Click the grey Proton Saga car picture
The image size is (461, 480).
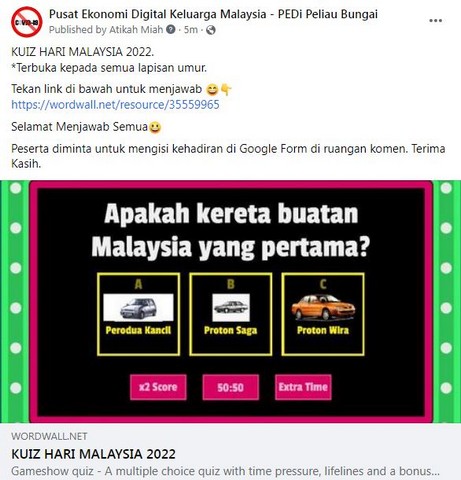tap(231, 307)
